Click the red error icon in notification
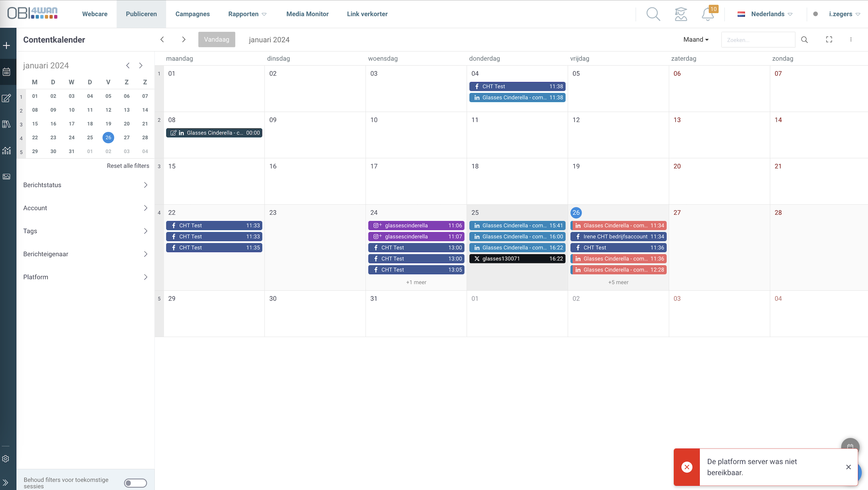Image resolution: width=868 pixels, height=490 pixels. [x=687, y=467]
